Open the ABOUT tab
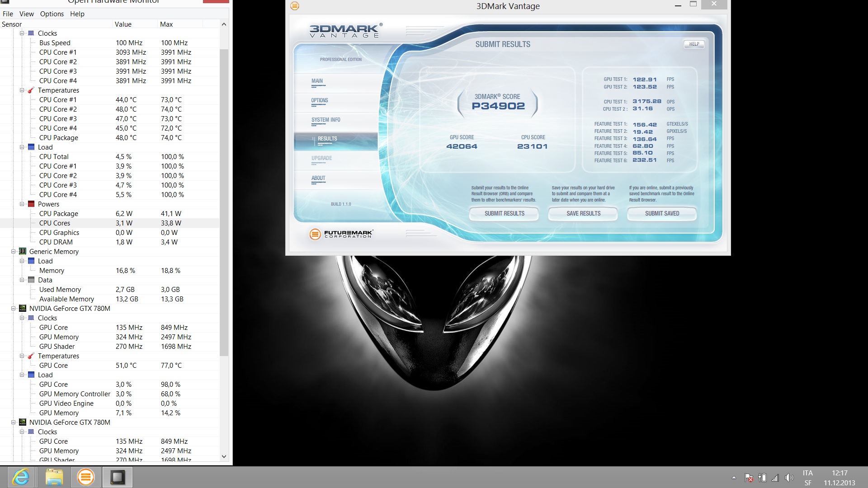868x488 pixels. click(335, 179)
